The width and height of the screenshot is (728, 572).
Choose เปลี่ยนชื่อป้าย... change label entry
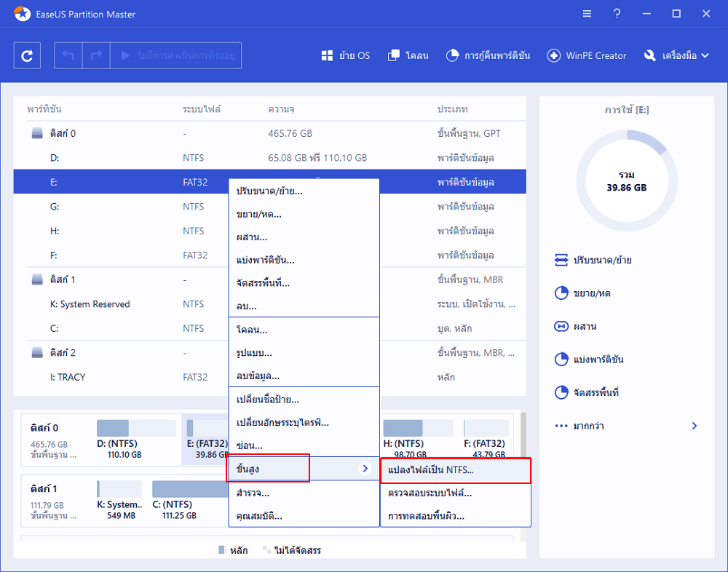coord(304,400)
